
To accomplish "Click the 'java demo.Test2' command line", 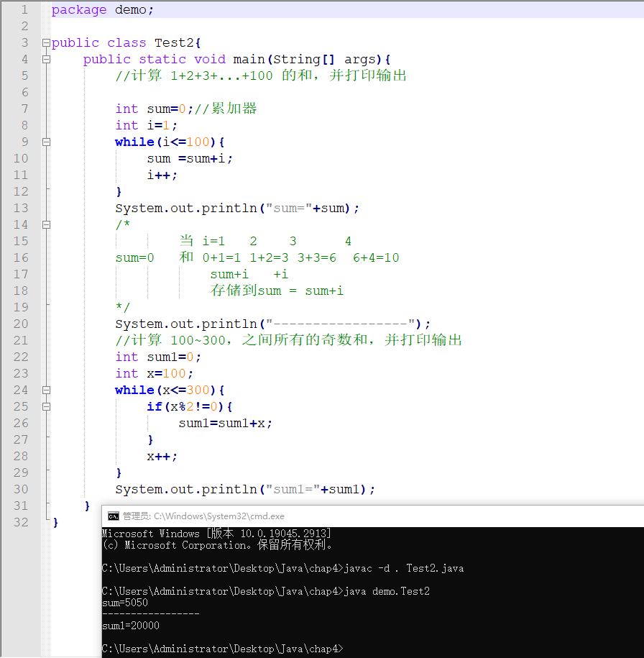I will coord(266,592).
